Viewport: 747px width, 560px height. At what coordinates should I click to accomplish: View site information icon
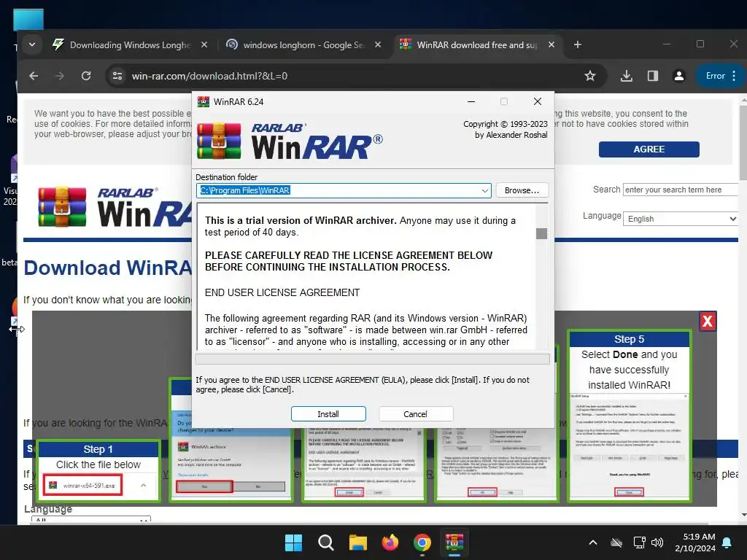[x=117, y=76]
